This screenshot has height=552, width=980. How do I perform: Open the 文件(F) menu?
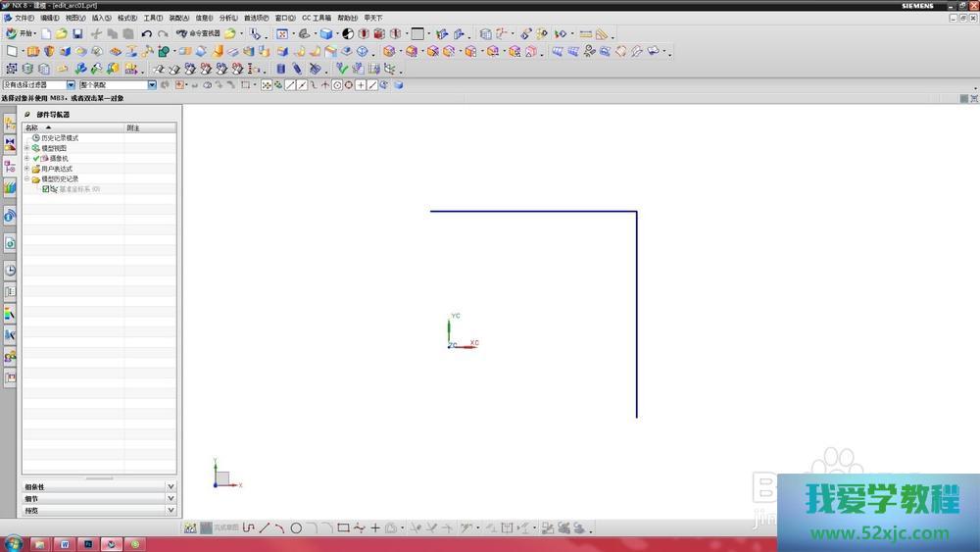[x=24, y=18]
